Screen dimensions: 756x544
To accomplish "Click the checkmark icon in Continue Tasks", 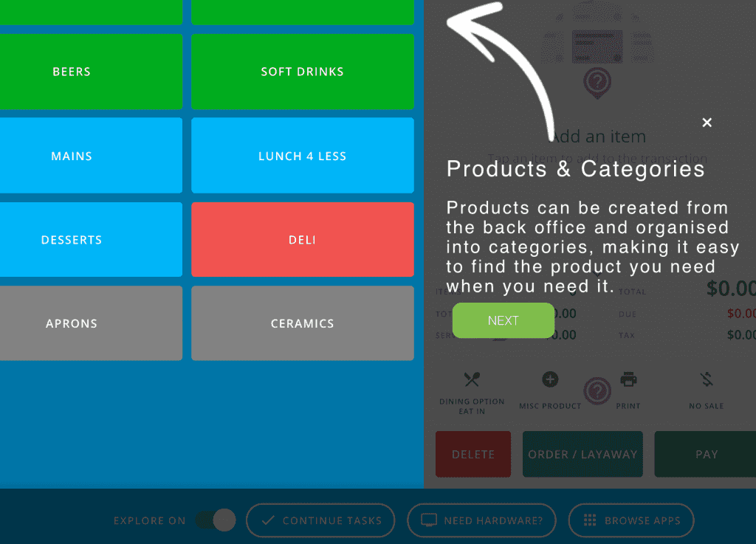I will 269,520.
